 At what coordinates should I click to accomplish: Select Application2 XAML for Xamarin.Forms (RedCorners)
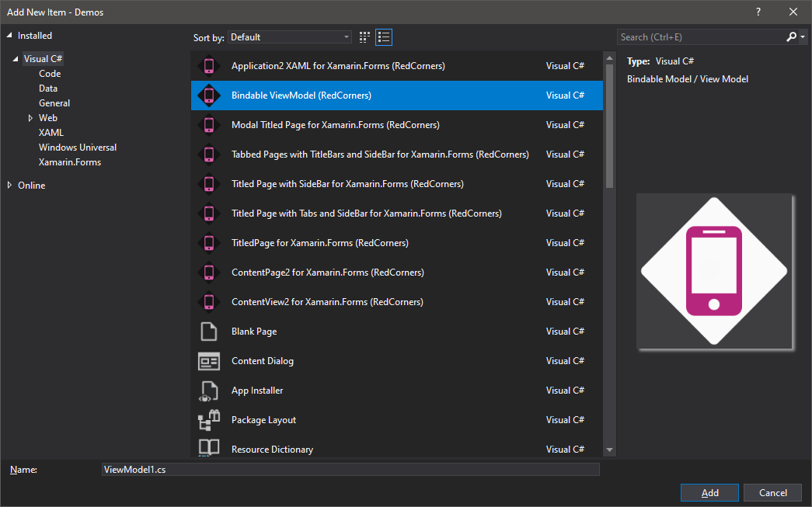[x=397, y=66]
